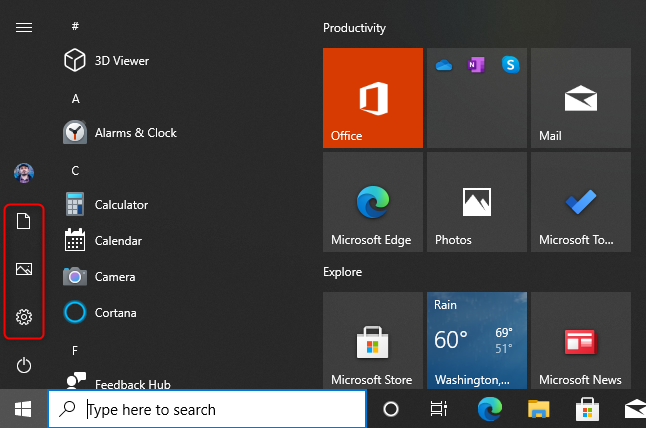Screen dimensions: 646x428
Task: Open the Mail tile
Action: [x=580, y=98]
